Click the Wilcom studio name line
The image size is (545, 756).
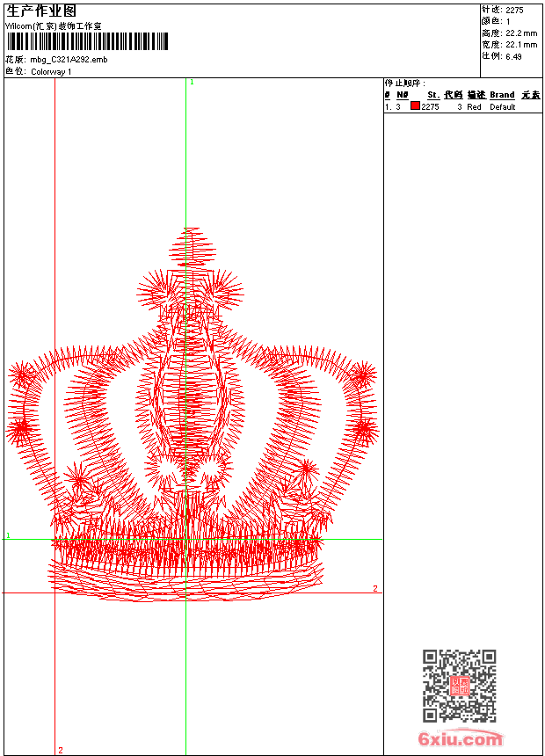pyautogui.click(x=54, y=26)
